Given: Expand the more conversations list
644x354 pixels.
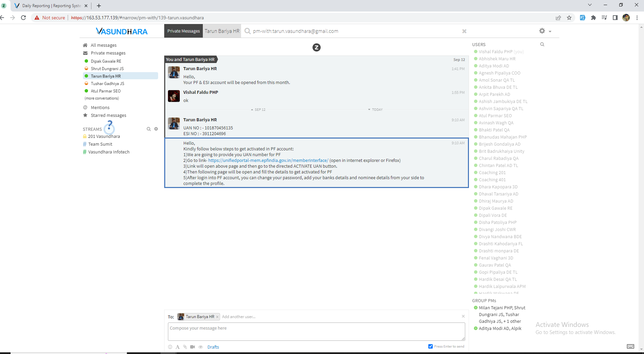Looking at the screenshot, I should (102, 98).
